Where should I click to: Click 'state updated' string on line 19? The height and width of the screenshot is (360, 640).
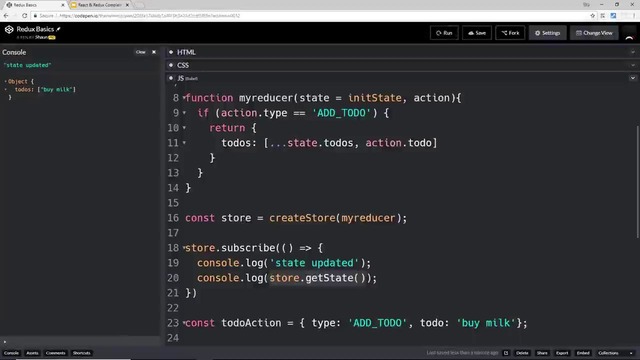314,263
